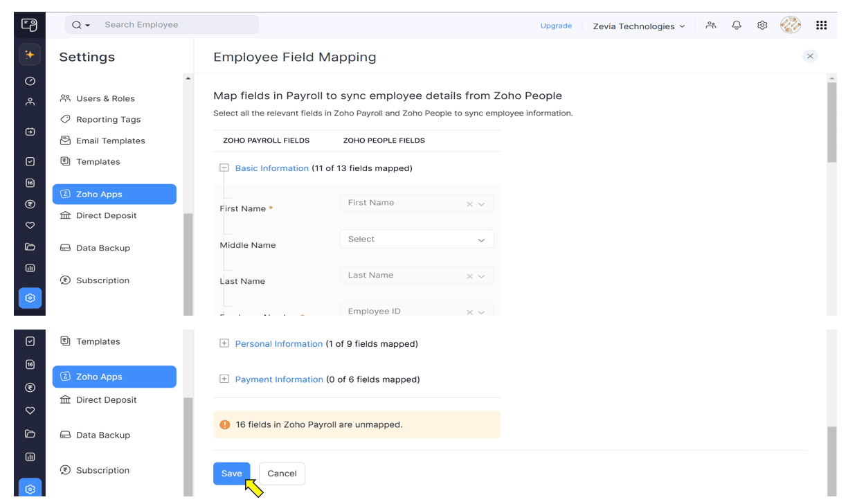
Task: Open the First Name field dropdown
Action: [x=481, y=204]
